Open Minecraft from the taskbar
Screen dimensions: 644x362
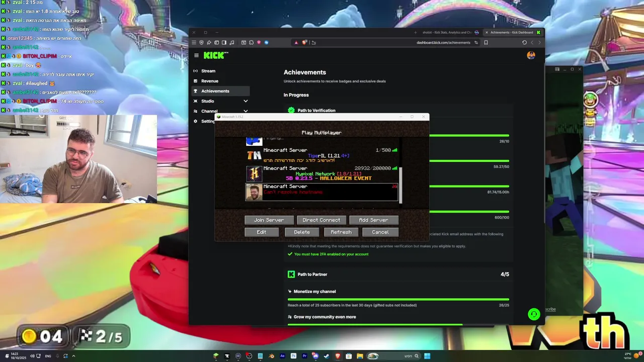click(216, 356)
